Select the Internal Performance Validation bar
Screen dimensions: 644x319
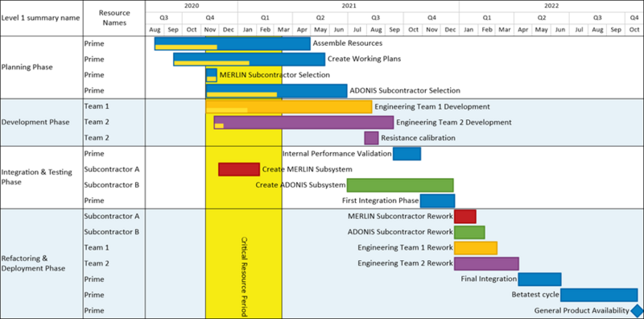(x=407, y=154)
